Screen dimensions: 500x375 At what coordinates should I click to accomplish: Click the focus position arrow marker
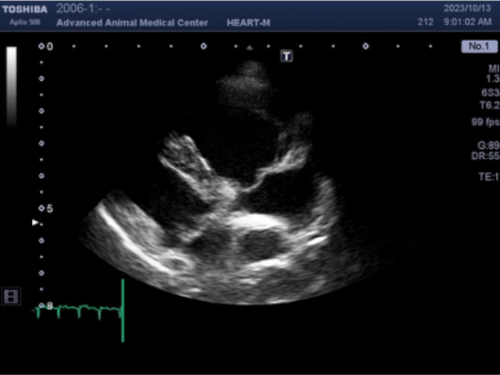coord(35,222)
